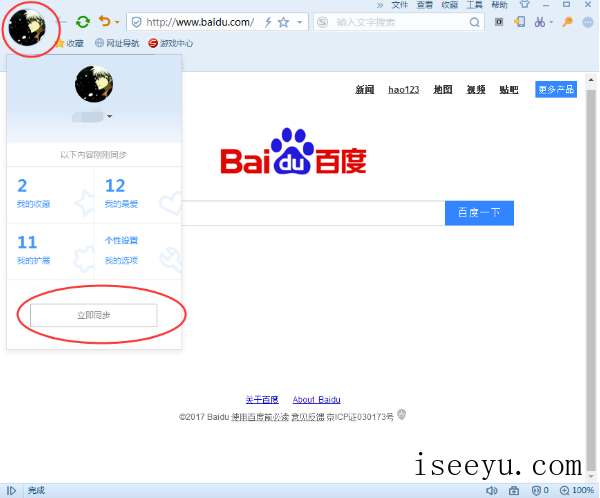Screen dimensions: 600x498
Task: Click scrollbar up arrow
Action: [x=591, y=80]
